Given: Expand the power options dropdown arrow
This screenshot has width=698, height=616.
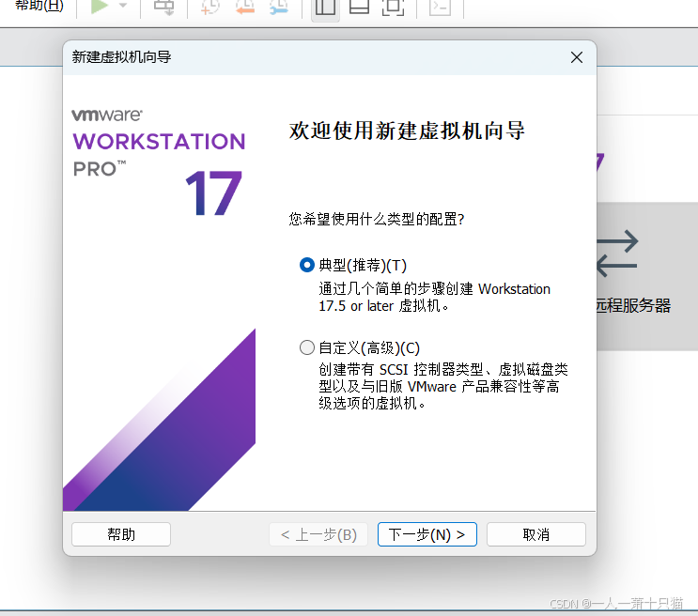Looking at the screenshot, I should pyautogui.click(x=123, y=6).
